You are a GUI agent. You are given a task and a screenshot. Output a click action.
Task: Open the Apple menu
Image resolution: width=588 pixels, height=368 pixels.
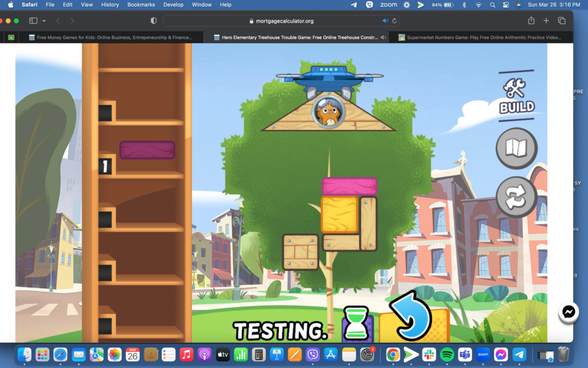pos(10,5)
